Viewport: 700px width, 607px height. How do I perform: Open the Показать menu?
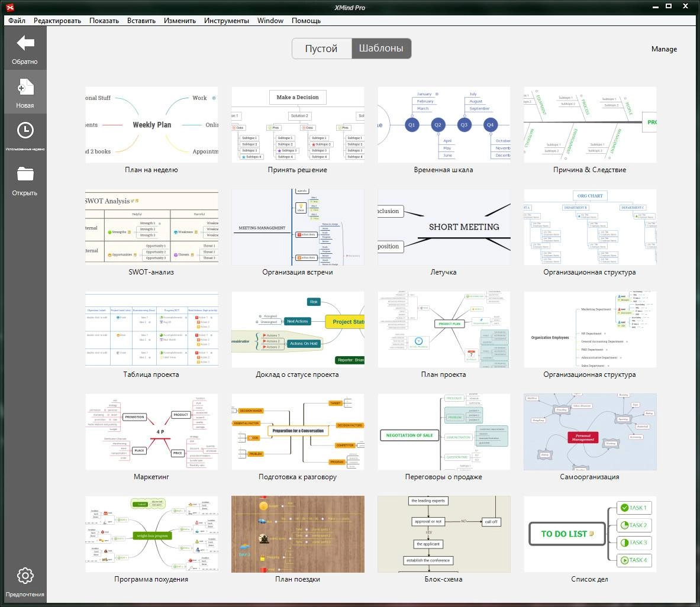point(104,21)
